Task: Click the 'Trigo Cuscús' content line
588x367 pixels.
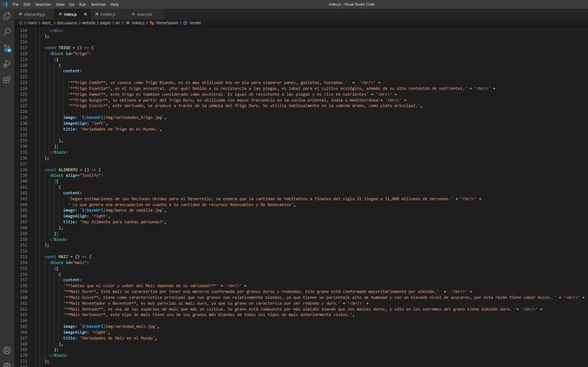Action: point(245,106)
